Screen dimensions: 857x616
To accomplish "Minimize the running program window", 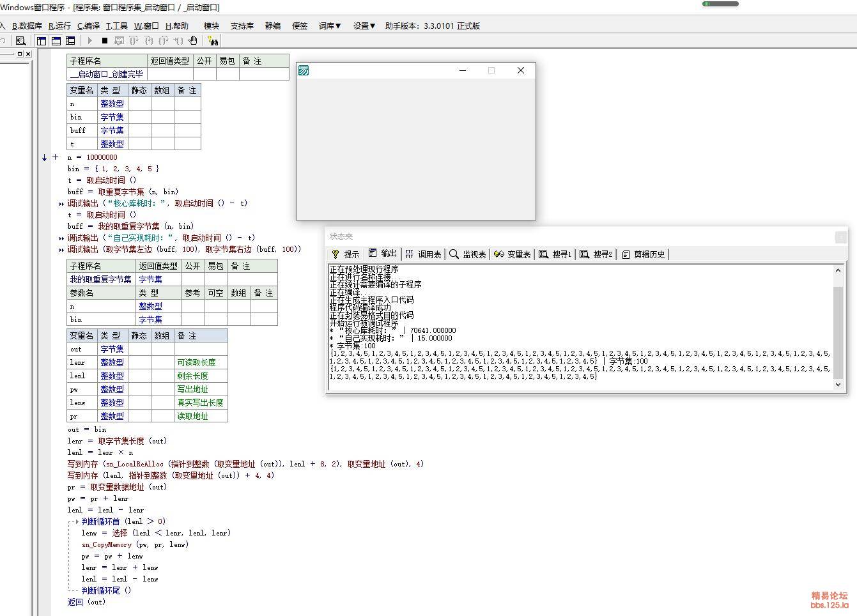I will (x=463, y=70).
